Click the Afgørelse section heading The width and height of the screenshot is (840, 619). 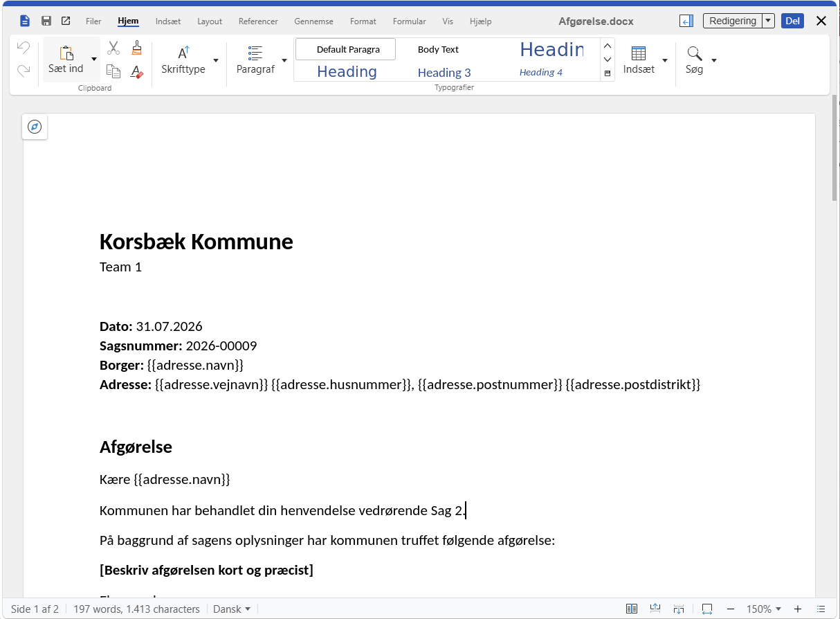coord(136,447)
